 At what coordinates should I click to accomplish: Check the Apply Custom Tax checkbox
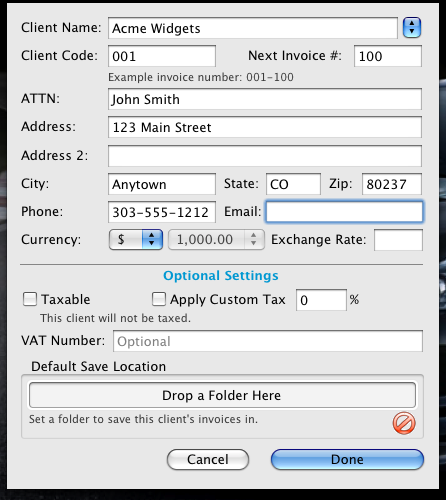159,299
